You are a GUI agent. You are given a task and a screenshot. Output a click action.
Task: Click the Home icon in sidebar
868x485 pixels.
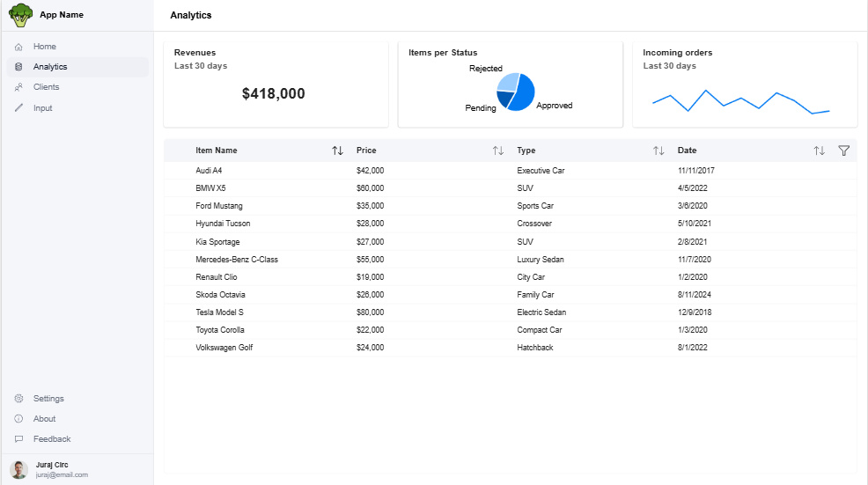[18, 47]
